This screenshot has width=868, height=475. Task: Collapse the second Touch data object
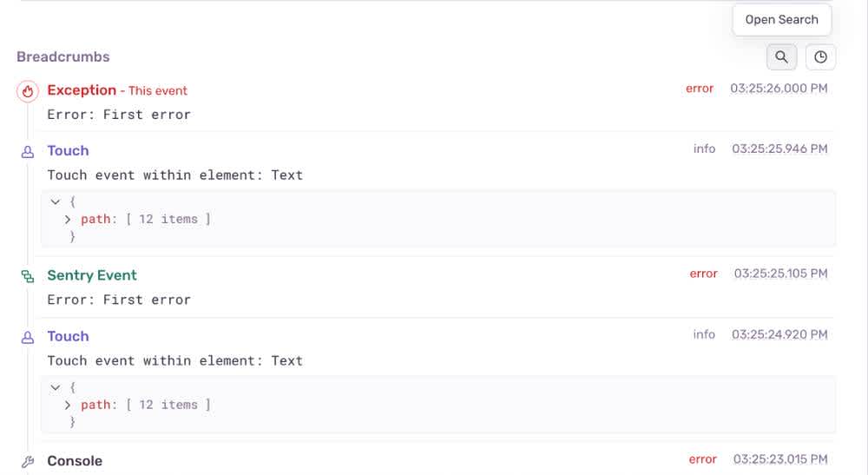[56, 387]
